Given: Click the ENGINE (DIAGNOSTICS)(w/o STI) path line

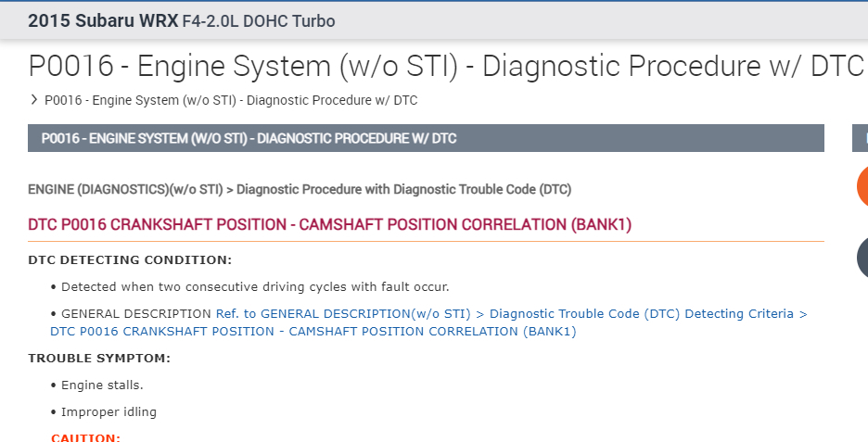Looking at the screenshot, I should [300, 189].
